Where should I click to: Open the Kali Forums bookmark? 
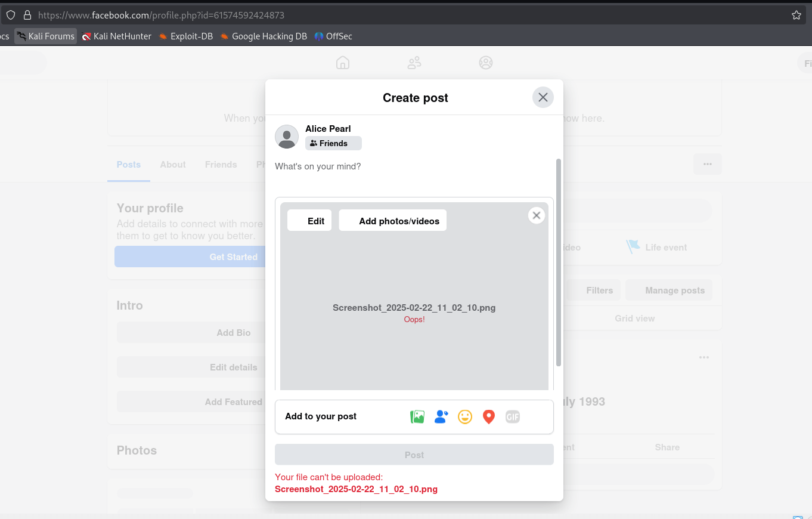[x=46, y=36]
